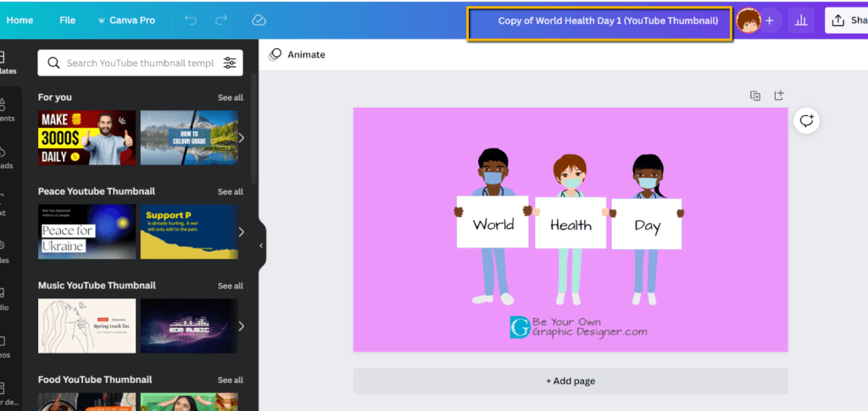The image size is (868, 411).
Task: Add a comment using the bubble icon
Action: (807, 120)
